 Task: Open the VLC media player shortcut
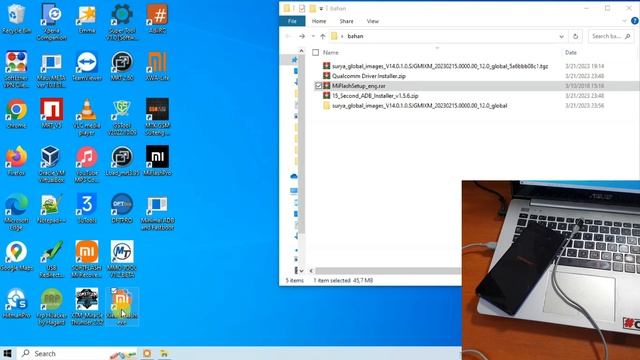[x=87, y=117]
